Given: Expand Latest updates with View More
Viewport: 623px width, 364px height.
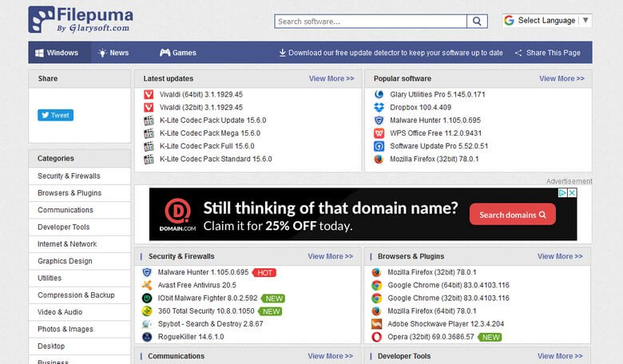Looking at the screenshot, I should click(331, 79).
